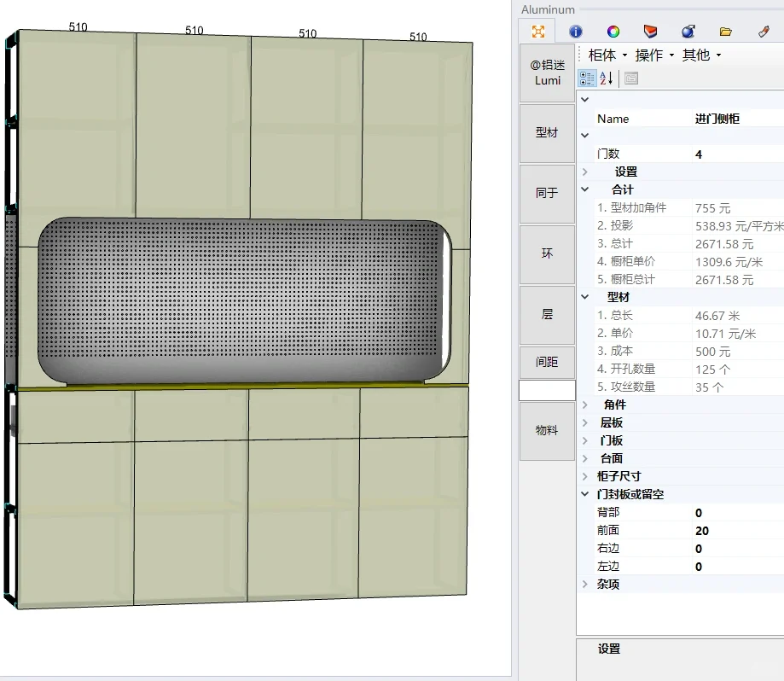This screenshot has width=784, height=681.
Task: Open the yellow folder icon tab
Action: tap(725, 32)
